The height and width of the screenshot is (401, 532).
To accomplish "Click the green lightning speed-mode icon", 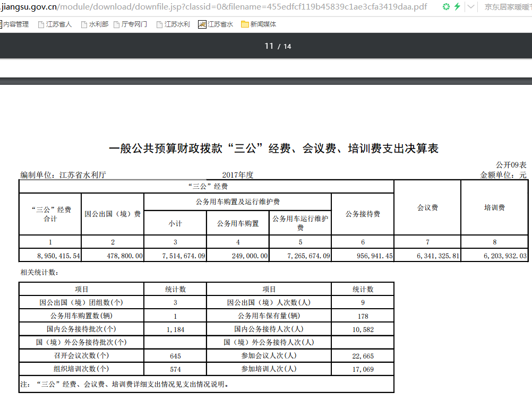I will [457, 6].
